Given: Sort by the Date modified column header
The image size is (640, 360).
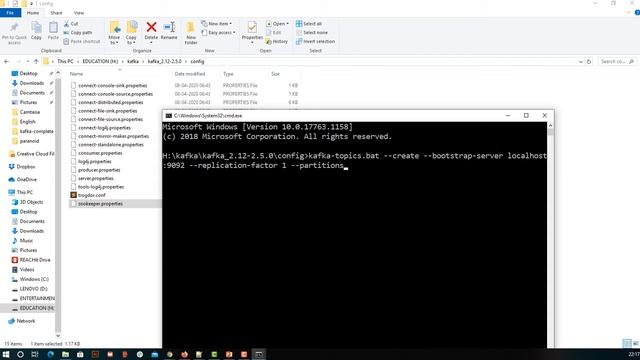Looking at the screenshot, I should coord(190,74).
